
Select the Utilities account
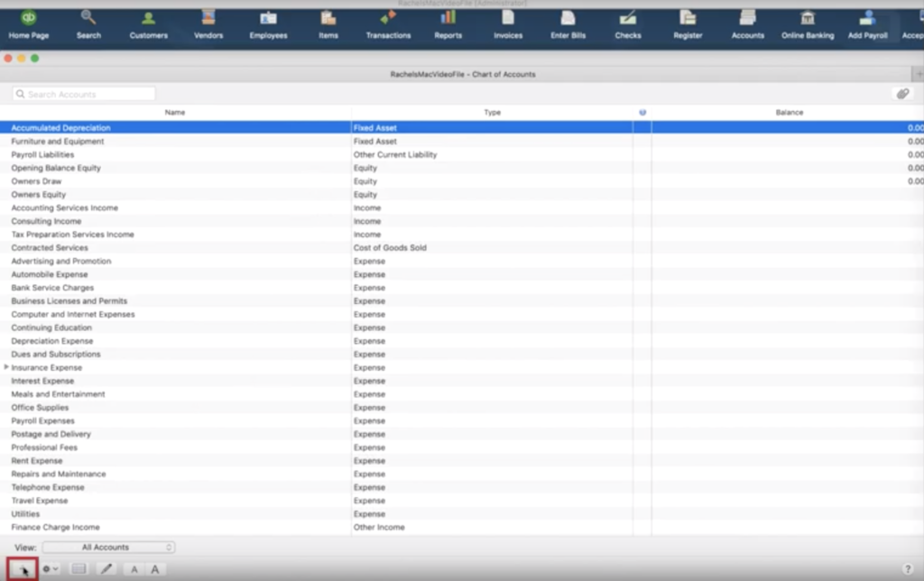pyautogui.click(x=462, y=514)
